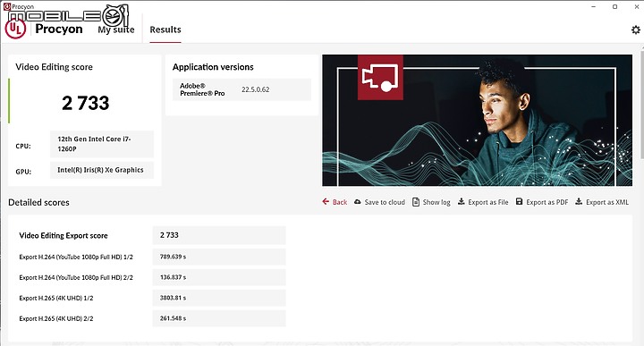
Task: Click the Export as XML download icon
Action: [579, 201]
